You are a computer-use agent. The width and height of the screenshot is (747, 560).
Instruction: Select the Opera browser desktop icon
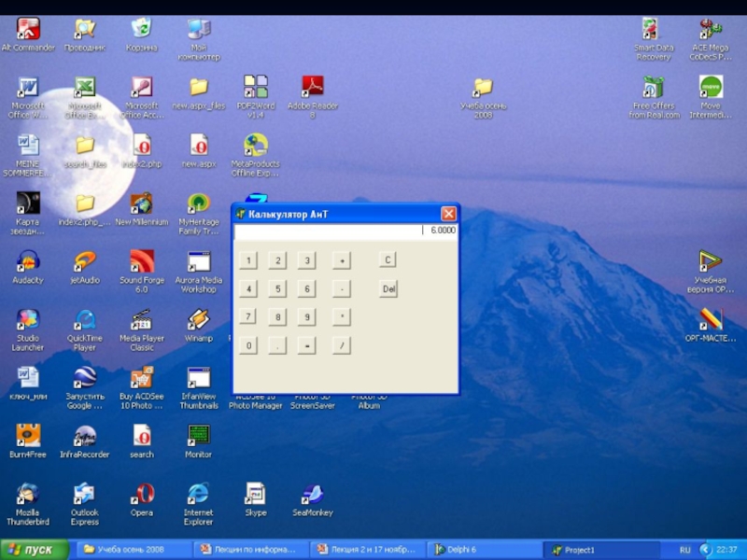(x=142, y=495)
